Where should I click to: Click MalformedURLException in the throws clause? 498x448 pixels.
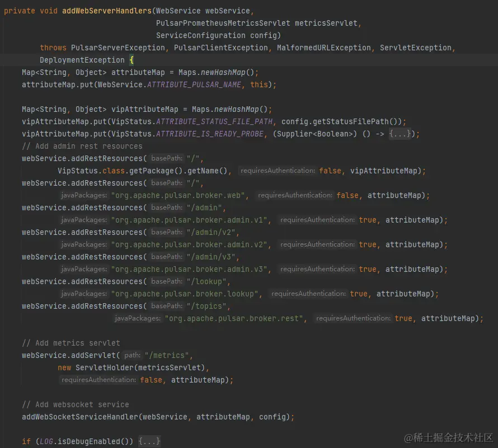coord(323,48)
